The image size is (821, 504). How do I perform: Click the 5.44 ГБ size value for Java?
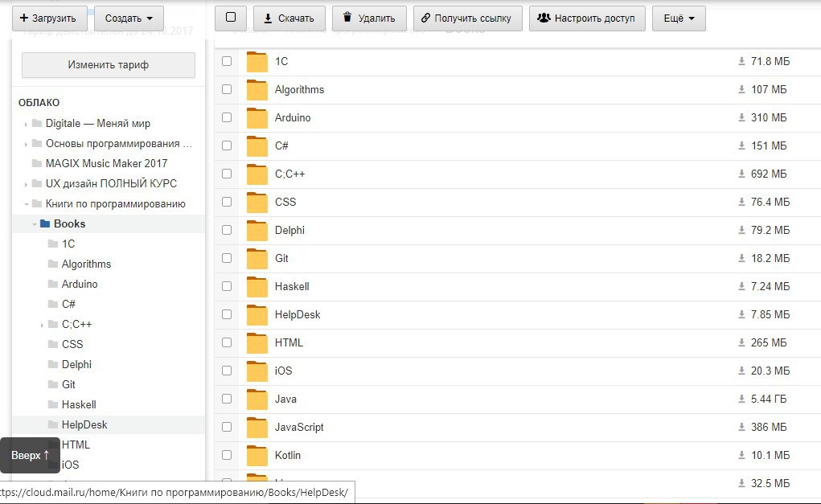point(769,399)
